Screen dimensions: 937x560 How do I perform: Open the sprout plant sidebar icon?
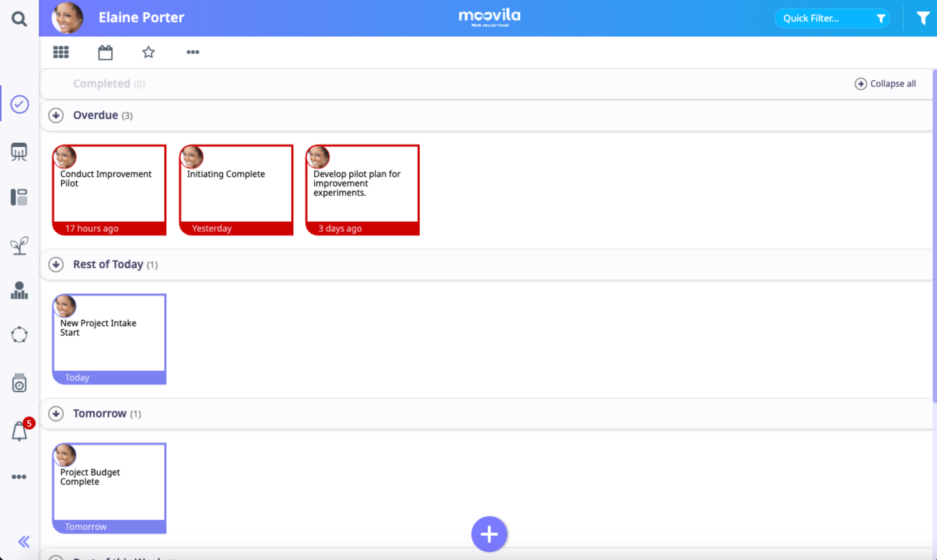(19, 246)
